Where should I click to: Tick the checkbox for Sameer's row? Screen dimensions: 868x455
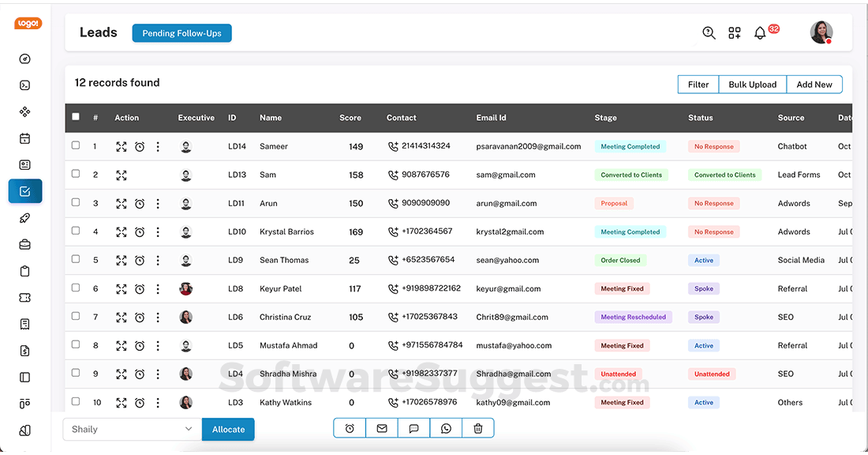tap(75, 145)
